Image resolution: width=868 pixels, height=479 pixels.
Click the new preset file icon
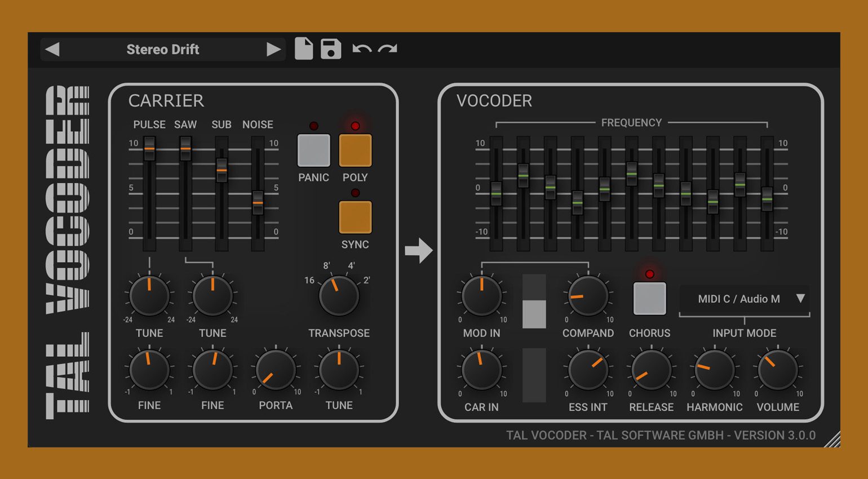(303, 49)
